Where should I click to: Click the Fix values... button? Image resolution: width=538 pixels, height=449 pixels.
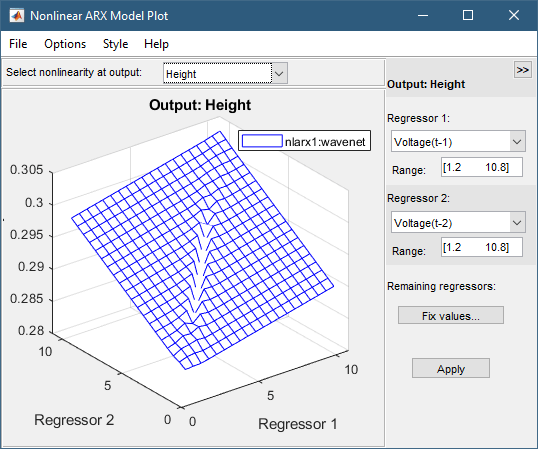[451, 315]
